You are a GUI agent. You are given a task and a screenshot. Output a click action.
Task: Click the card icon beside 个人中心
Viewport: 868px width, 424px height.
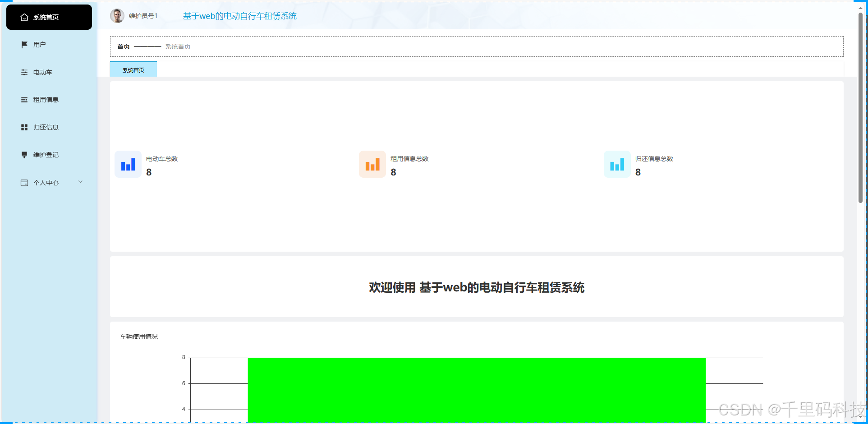coord(24,183)
